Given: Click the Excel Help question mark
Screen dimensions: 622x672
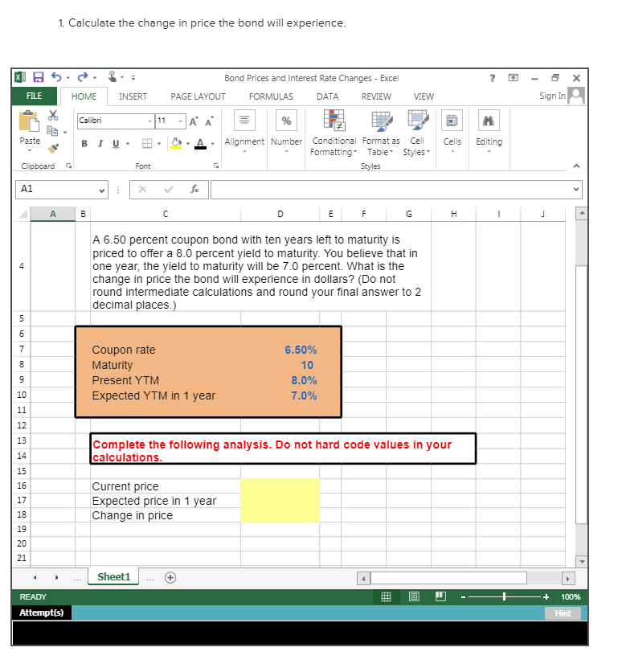Looking at the screenshot, I should coord(492,78).
